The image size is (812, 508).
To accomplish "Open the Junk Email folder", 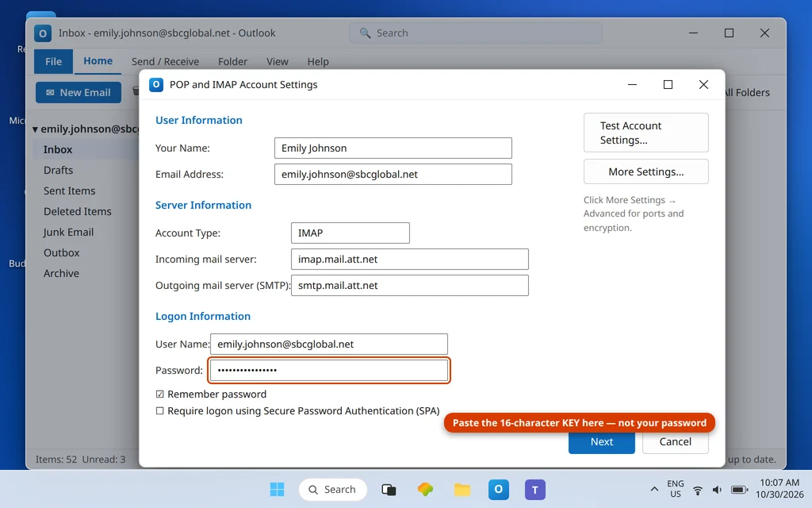I will (x=68, y=233).
